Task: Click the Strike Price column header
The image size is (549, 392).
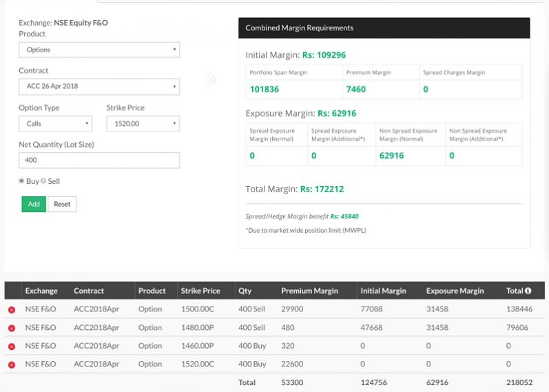Action: [200, 291]
